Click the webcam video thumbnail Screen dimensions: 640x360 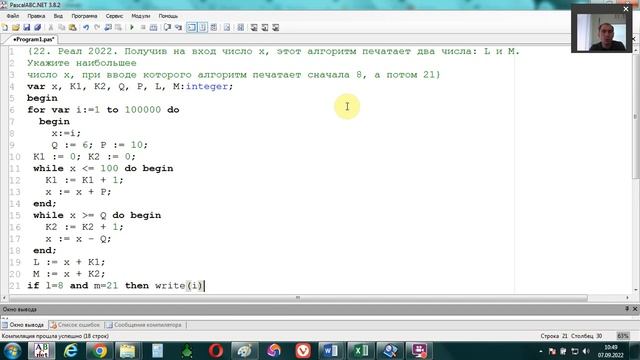(601, 33)
